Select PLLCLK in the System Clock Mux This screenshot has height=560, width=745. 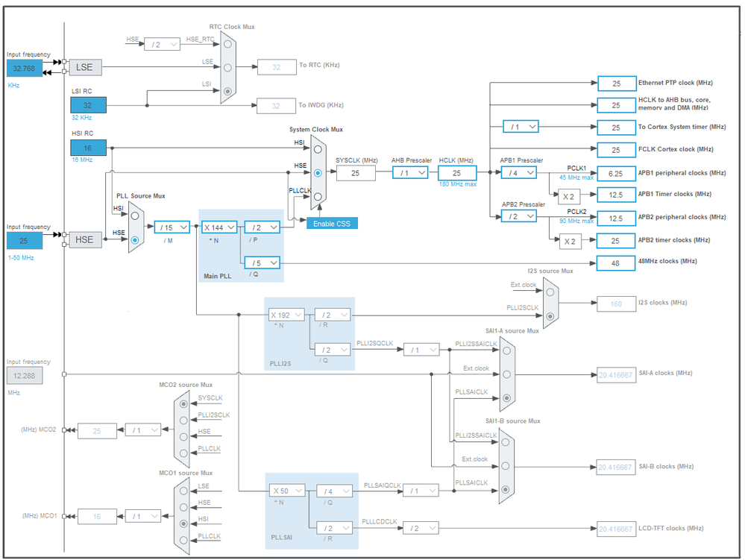[x=318, y=197]
